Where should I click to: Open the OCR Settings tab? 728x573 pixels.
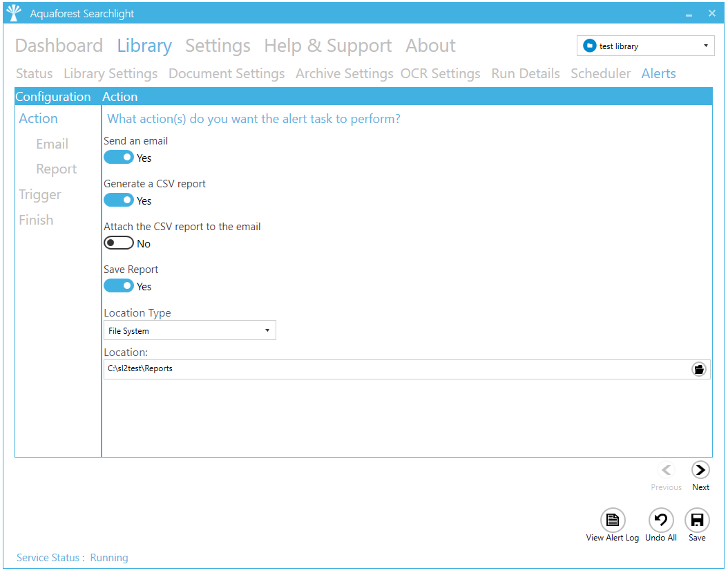(x=440, y=73)
